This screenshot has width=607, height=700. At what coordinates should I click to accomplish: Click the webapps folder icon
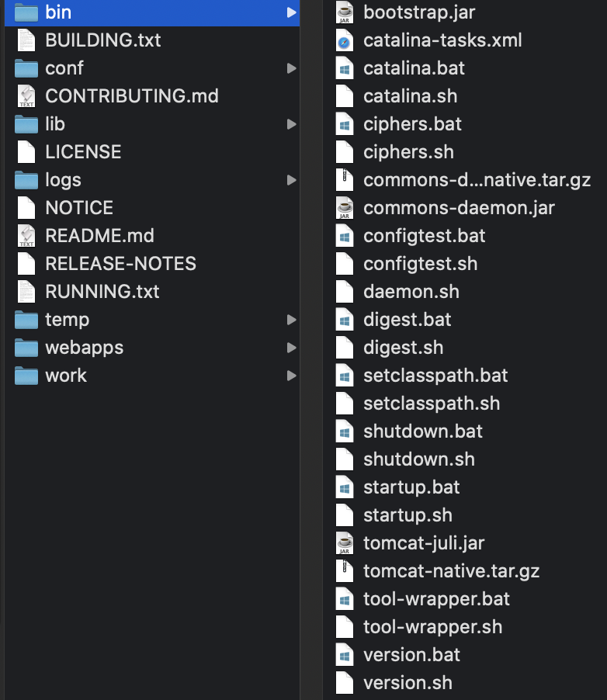(26, 348)
